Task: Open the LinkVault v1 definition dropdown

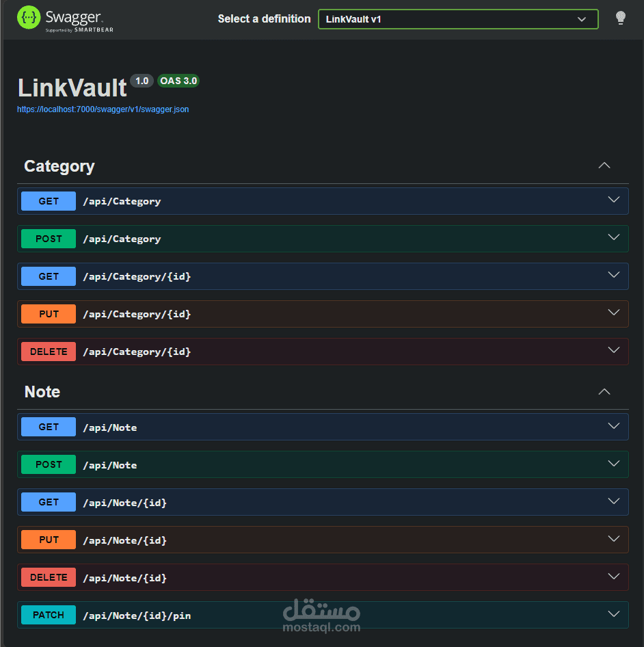Action: tap(458, 19)
